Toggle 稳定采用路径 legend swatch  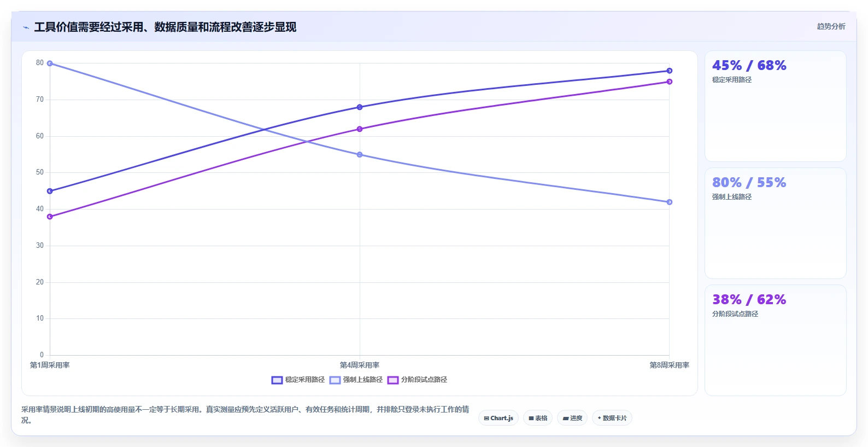click(x=277, y=380)
